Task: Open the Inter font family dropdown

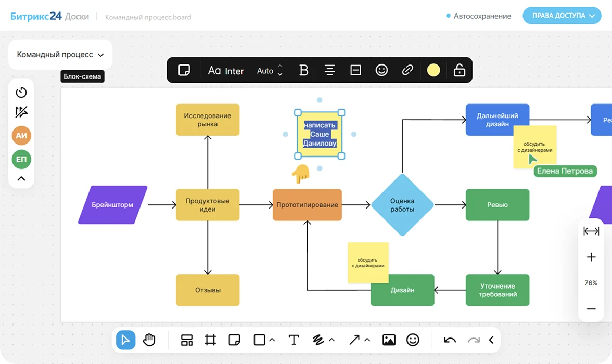Action: [226, 71]
